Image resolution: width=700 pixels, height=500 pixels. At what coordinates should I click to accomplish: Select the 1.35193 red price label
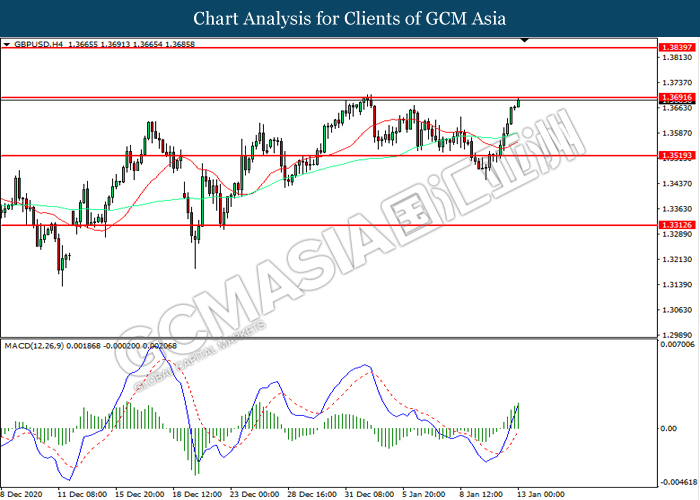(x=677, y=156)
